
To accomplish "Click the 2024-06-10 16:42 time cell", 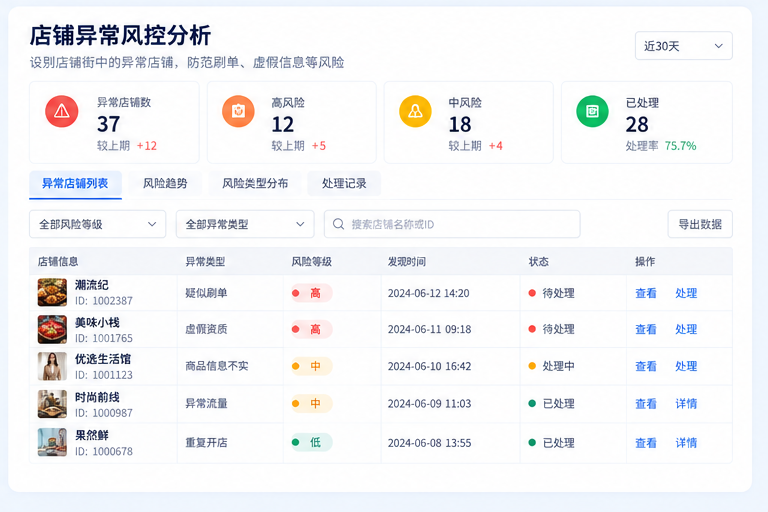I will [x=430, y=366].
